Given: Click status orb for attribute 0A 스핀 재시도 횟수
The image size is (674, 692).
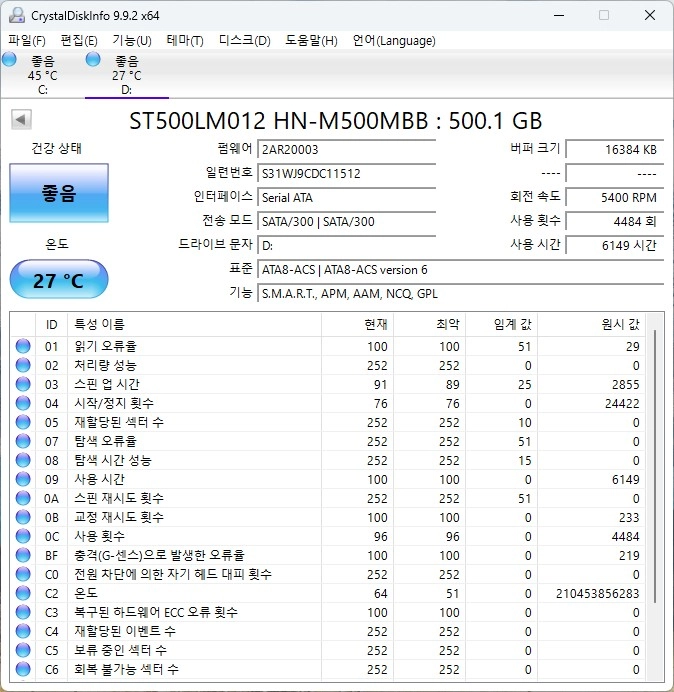Looking at the screenshot, I should [x=23, y=498].
